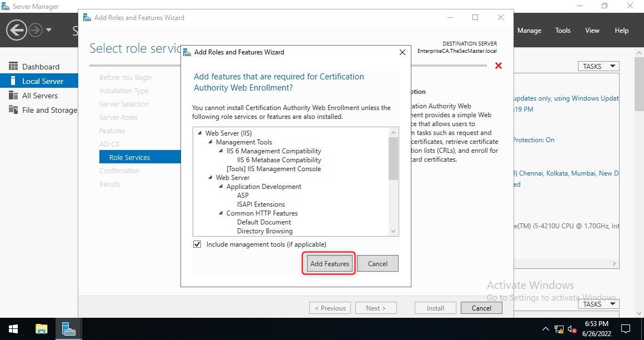The image size is (644, 340).
Task: Click the Windows Update settings link
Action: [x=566, y=98]
